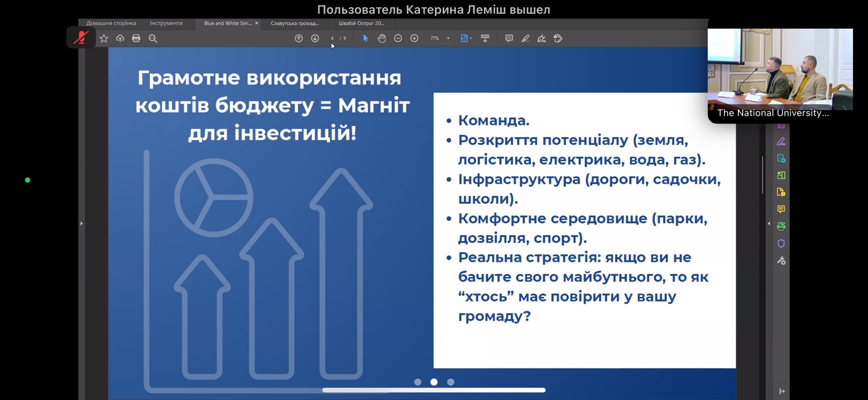Go to the previous page with the up arrow

[298, 38]
